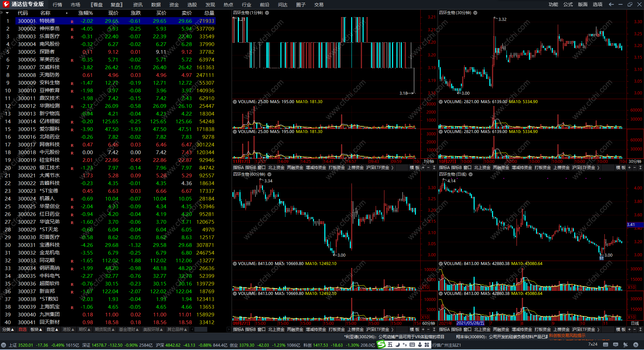Image resolution: width=644 pixels, height=350 pixels.
Task: Open the 四环生物(日线) chart title dropdown
Action: (471, 174)
